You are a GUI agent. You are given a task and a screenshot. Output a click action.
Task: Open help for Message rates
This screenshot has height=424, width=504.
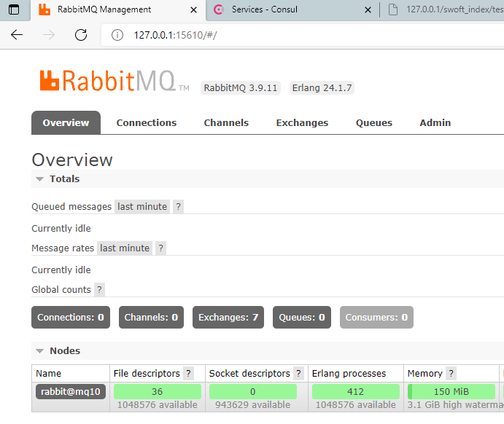point(160,248)
